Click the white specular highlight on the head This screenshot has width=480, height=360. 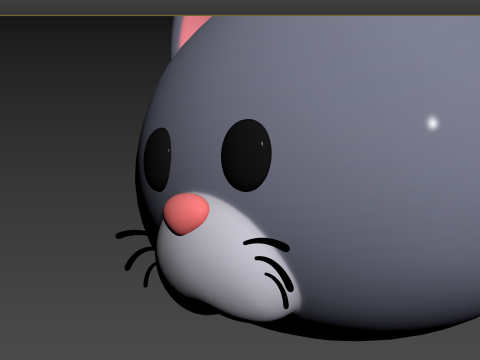click(x=433, y=123)
